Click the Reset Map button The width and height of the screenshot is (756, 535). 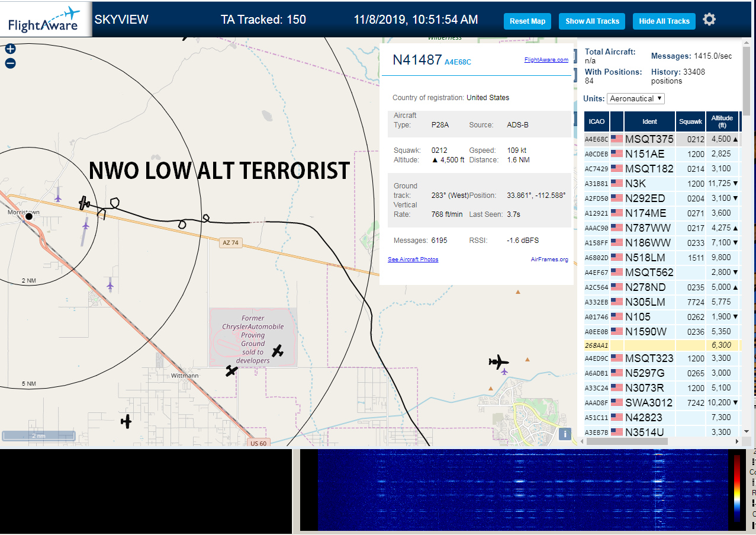(527, 21)
